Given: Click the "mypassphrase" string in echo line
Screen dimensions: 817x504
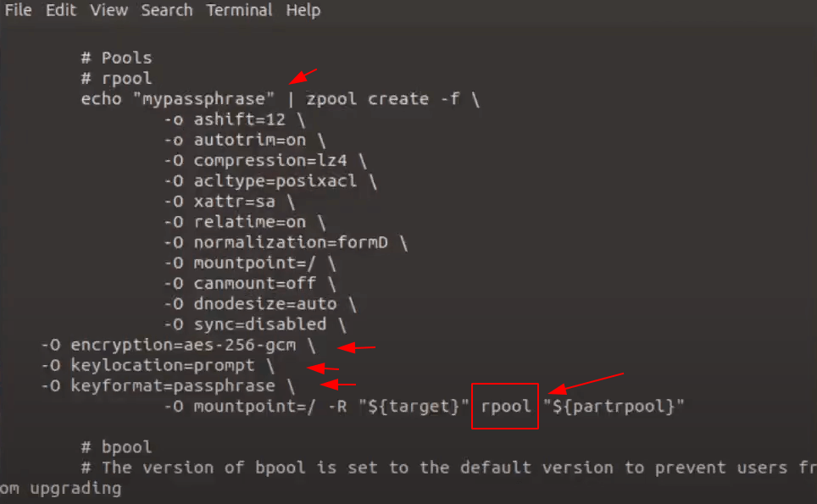Looking at the screenshot, I should (x=203, y=99).
